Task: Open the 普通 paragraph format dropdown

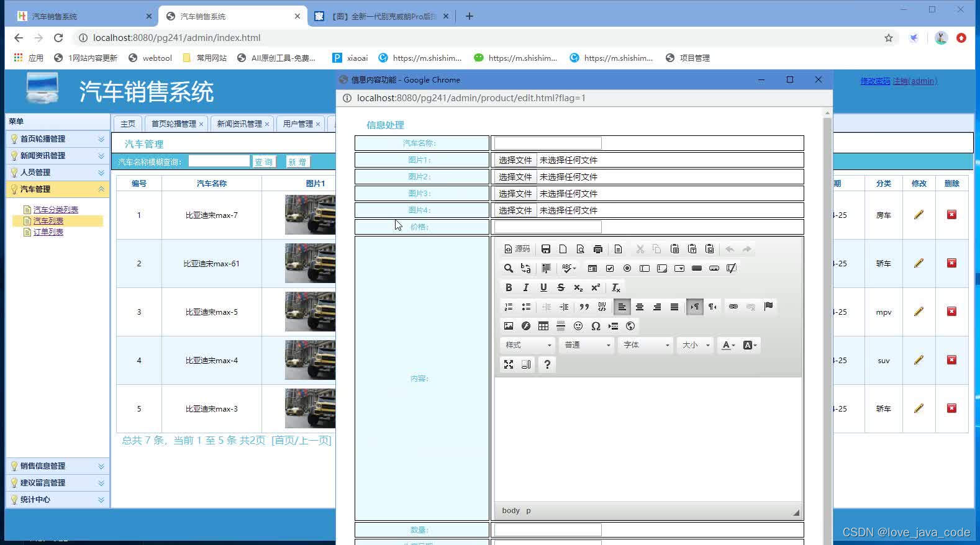Action: point(587,345)
